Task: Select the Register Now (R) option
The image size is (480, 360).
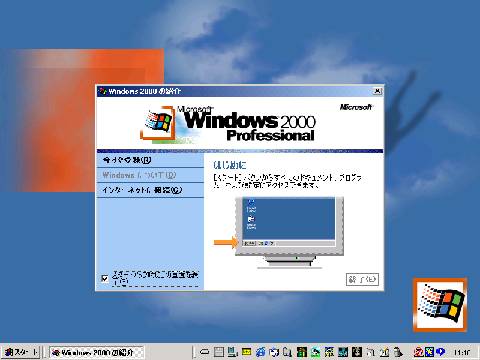Action: 150,160
